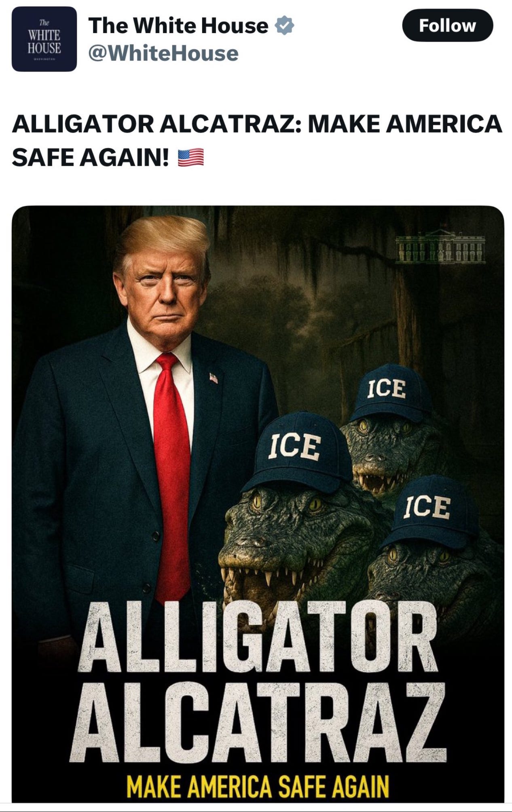Click the large white ALLIGATOR poster word
The image size is (512, 812).
(258, 637)
